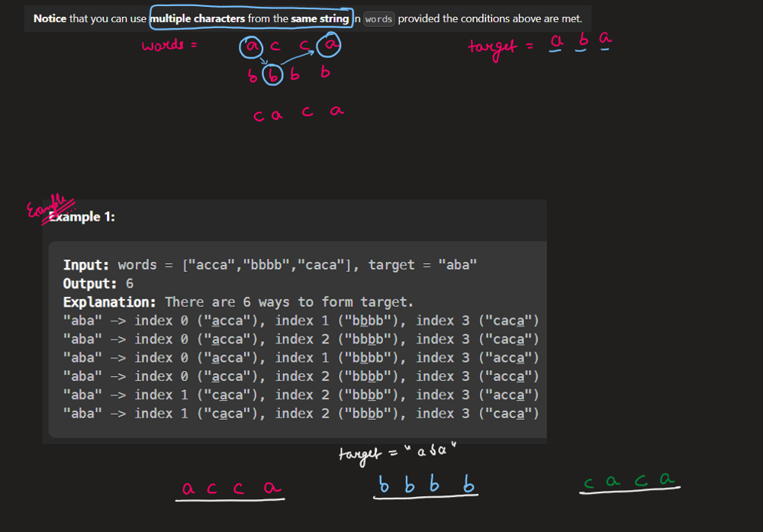Click the blue-boxed "multiple characters" text
Screen dimensions: 763x532
click(198, 18)
